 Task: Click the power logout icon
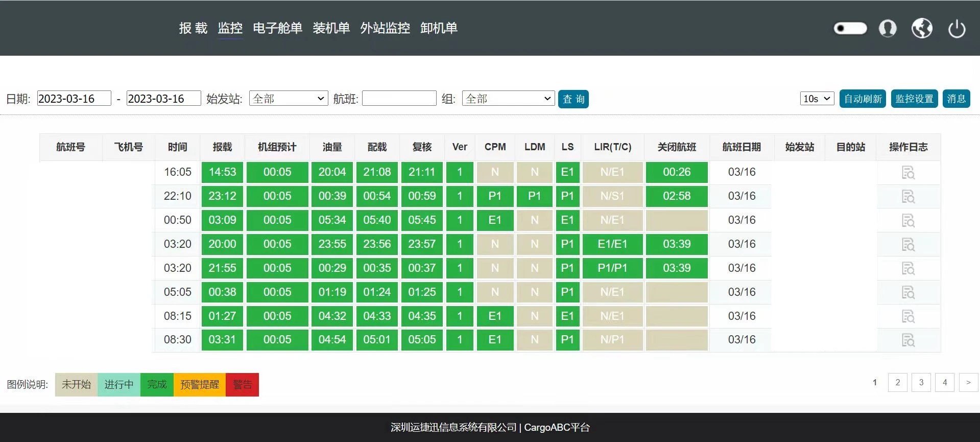coord(957,29)
